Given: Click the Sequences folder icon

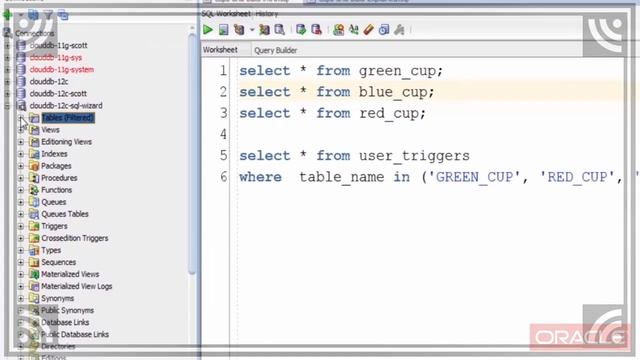Looking at the screenshot, I should coord(34,262).
